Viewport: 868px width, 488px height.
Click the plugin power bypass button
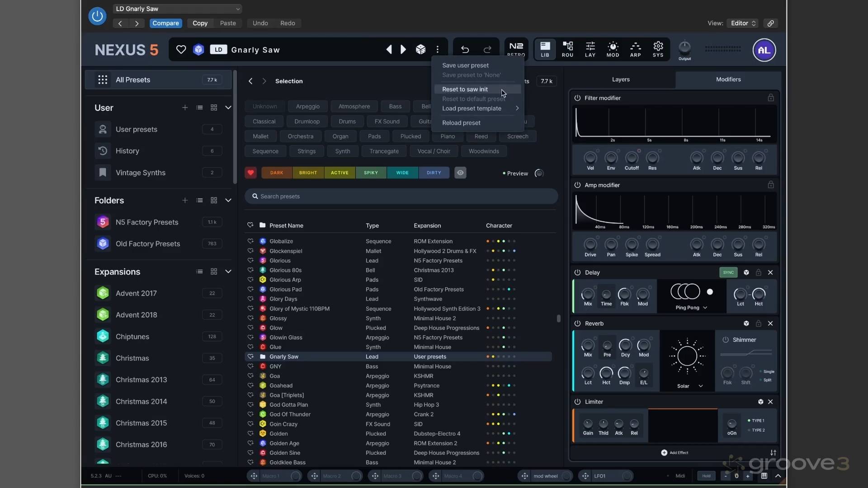click(97, 16)
